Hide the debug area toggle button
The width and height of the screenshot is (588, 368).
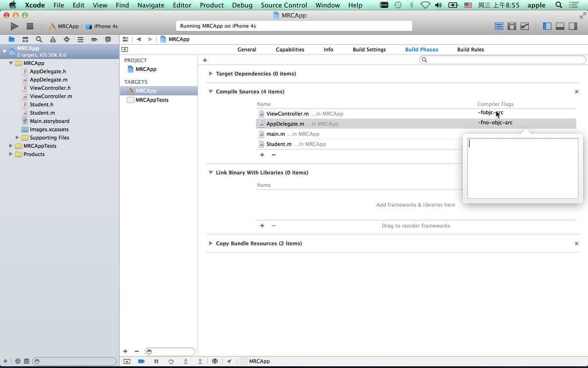click(127, 362)
